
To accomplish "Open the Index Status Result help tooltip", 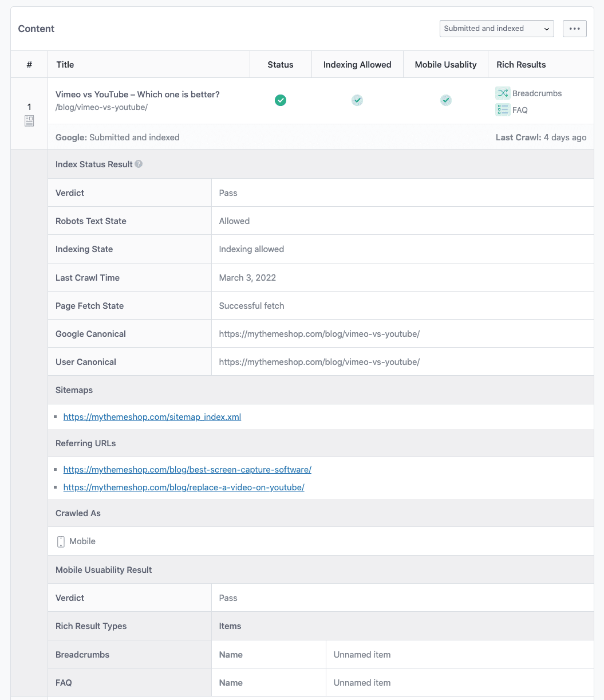I will click(139, 163).
